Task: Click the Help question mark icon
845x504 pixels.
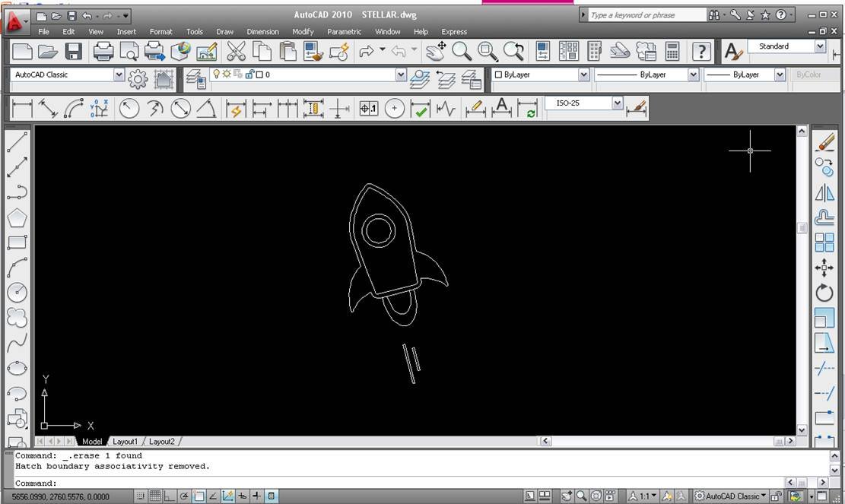Action: 701,52
